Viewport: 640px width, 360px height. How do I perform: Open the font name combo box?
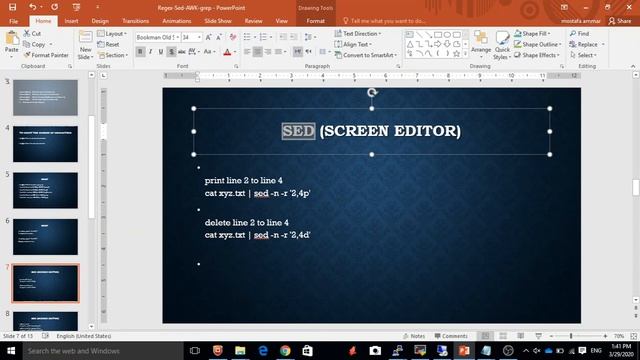[x=158, y=37]
